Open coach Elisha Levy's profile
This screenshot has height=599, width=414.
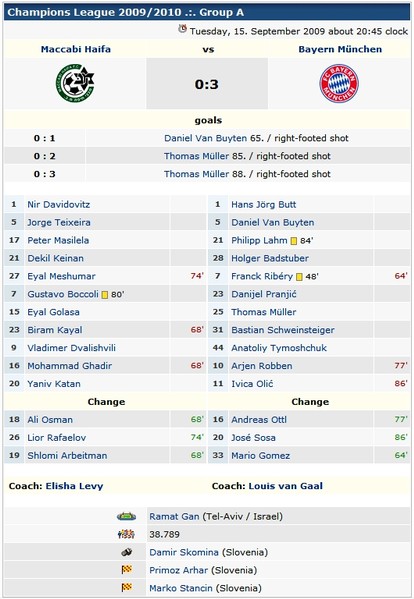74,486
